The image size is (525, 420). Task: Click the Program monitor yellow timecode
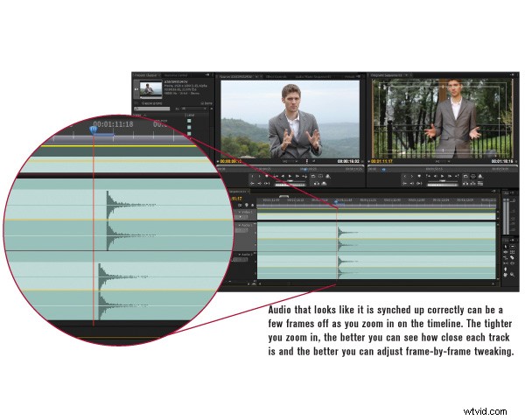tap(381, 161)
